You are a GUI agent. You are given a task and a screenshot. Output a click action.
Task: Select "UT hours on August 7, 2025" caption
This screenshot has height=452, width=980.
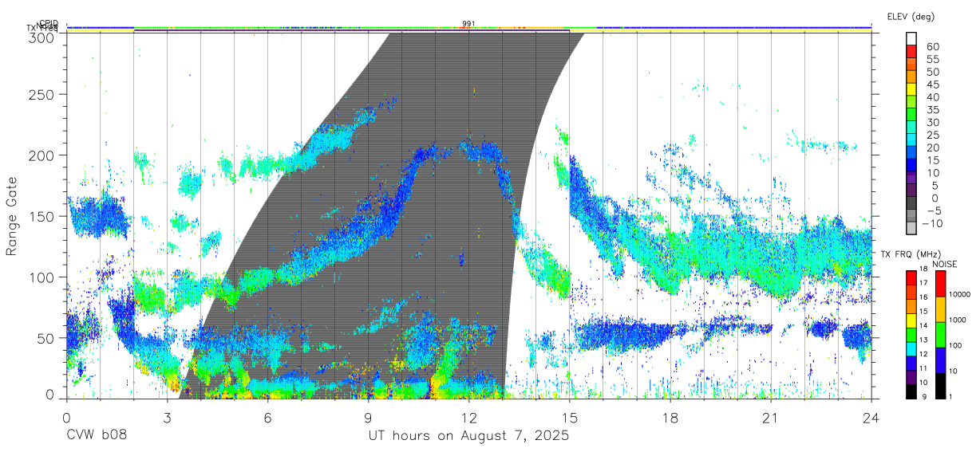pos(468,436)
